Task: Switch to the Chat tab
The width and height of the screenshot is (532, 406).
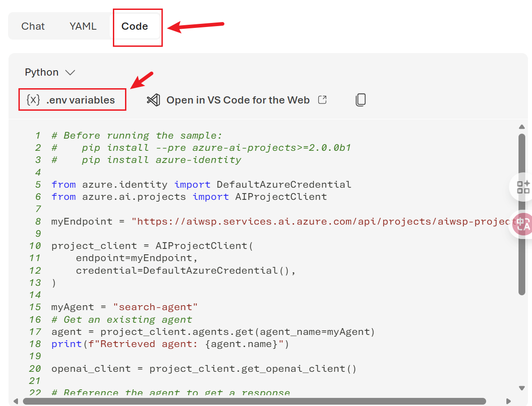Action: coord(33,26)
